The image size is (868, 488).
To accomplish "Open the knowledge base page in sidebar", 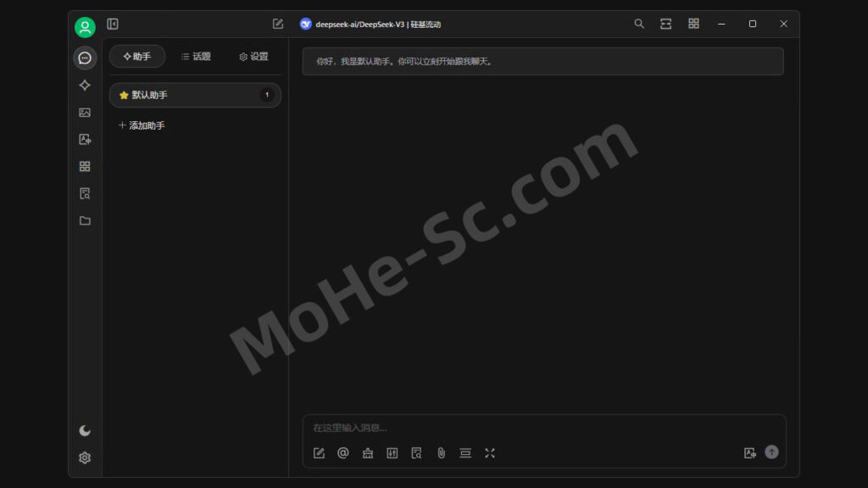I will (x=85, y=194).
